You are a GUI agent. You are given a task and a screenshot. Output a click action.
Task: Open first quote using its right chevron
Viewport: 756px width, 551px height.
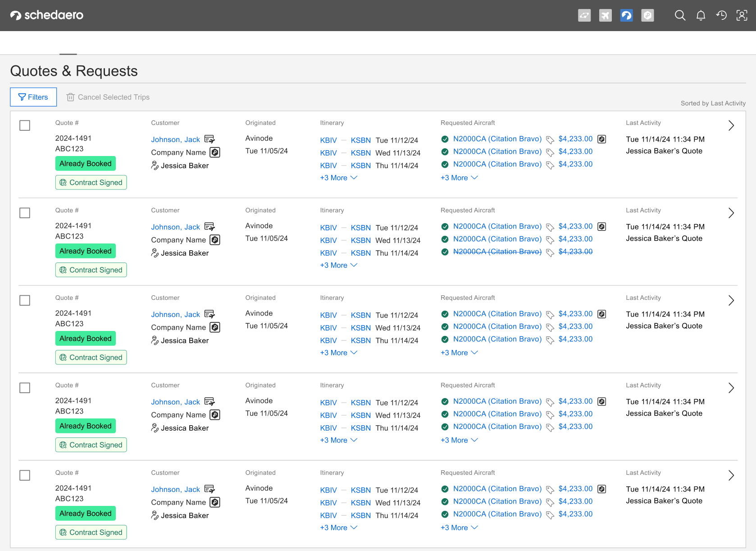(731, 125)
